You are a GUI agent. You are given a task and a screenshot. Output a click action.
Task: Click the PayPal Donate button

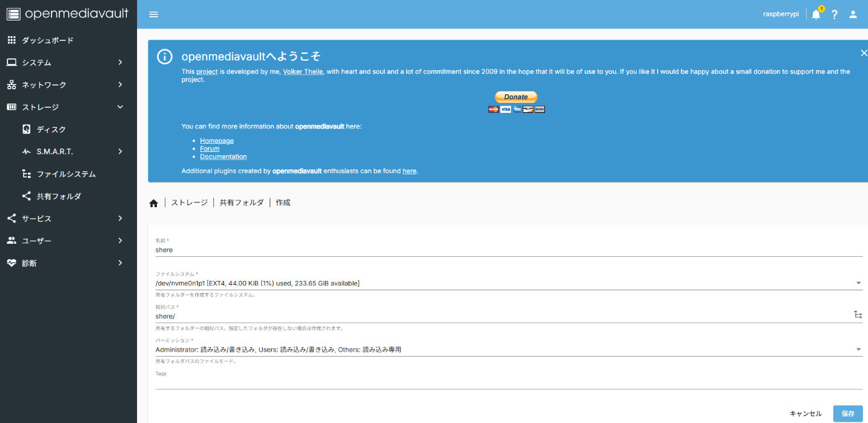tap(516, 97)
